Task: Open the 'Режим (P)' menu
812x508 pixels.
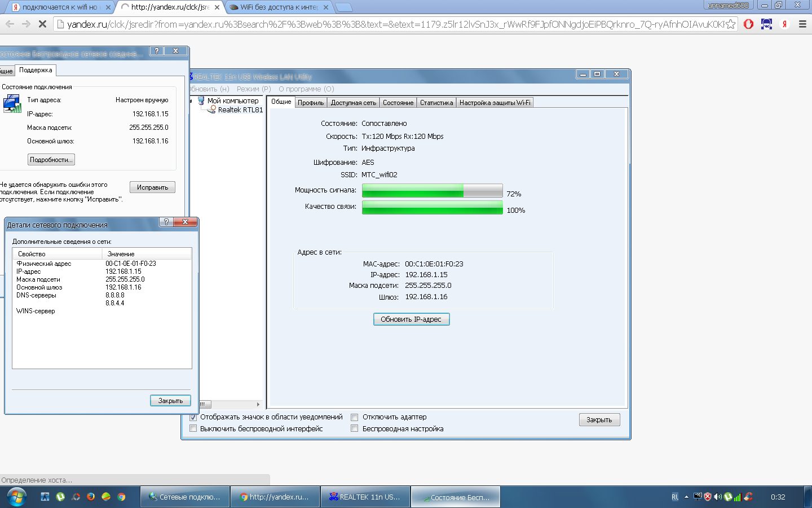Action: (x=254, y=89)
